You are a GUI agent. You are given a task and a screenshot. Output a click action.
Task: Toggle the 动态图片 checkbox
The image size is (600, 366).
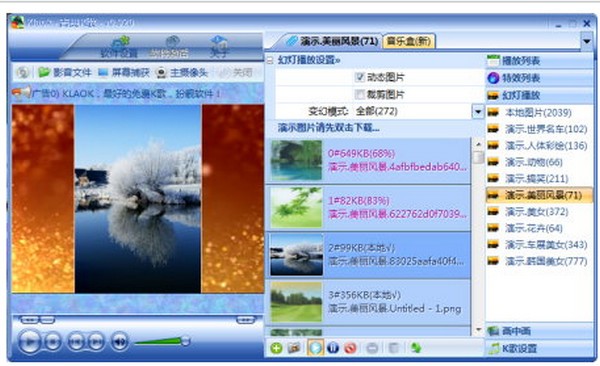(359, 77)
